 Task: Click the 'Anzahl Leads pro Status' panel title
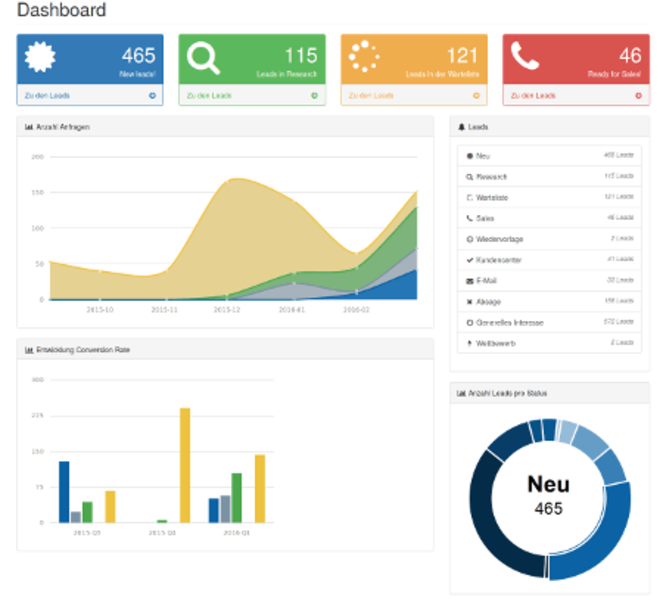tap(507, 393)
